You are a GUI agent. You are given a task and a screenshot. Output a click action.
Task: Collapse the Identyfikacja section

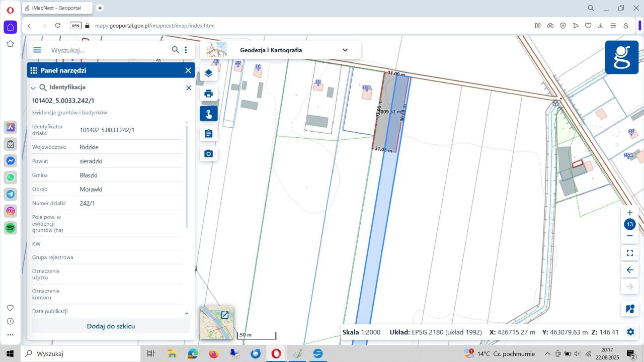click(33, 88)
